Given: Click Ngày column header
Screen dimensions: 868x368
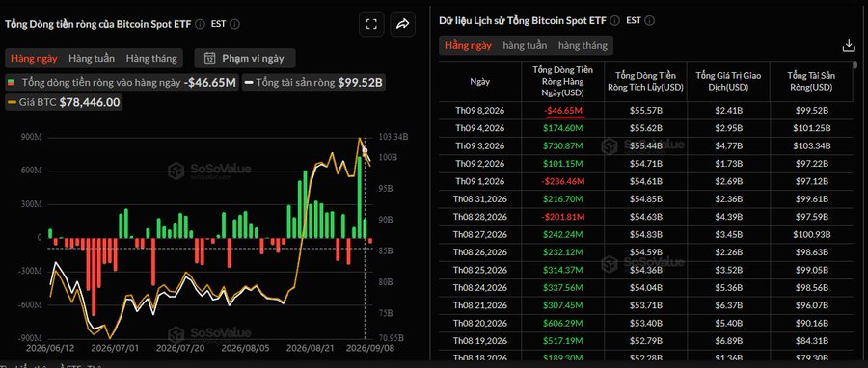Looking at the screenshot, I should pos(480,81).
